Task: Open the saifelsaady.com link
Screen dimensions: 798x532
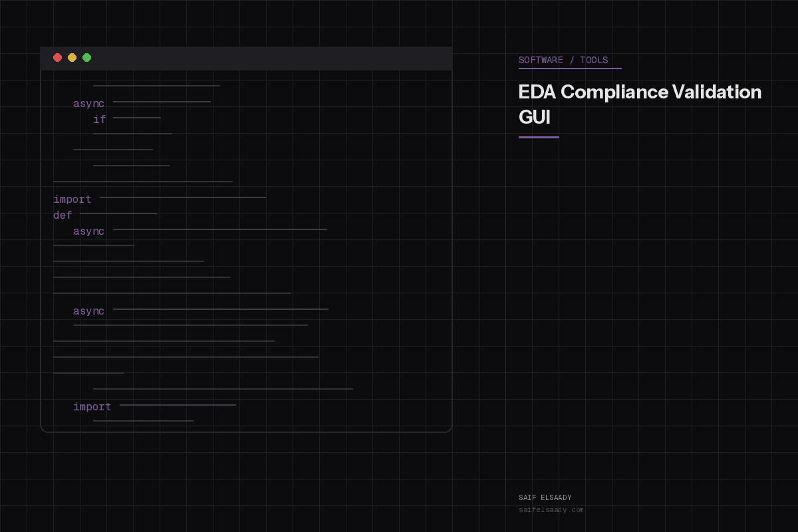Action: pos(551,509)
